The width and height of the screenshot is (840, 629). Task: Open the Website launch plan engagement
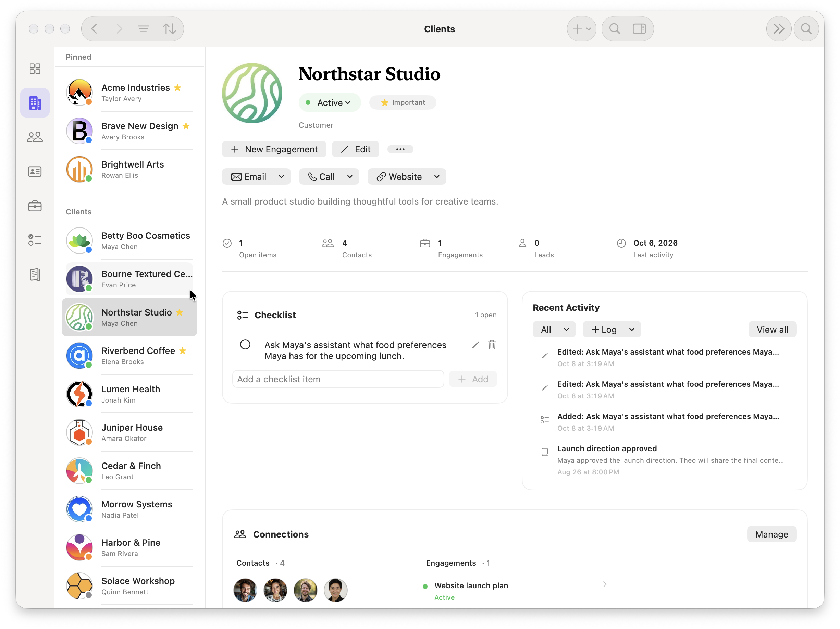515,591
